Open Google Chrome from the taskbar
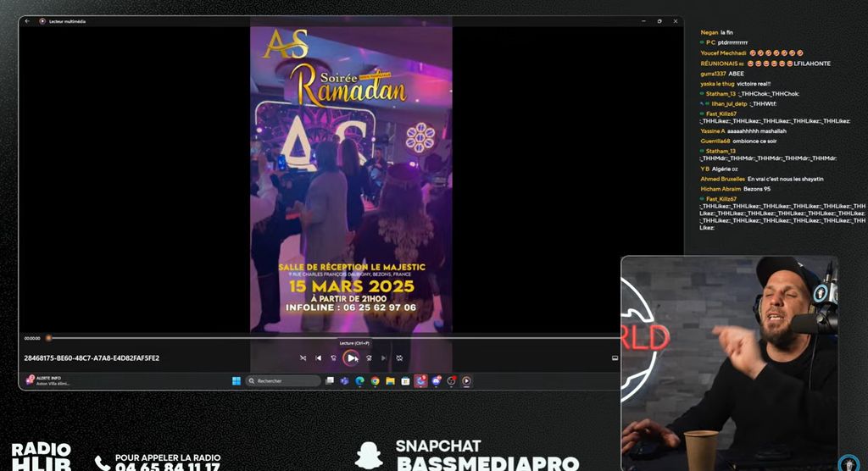 (x=375, y=381)
